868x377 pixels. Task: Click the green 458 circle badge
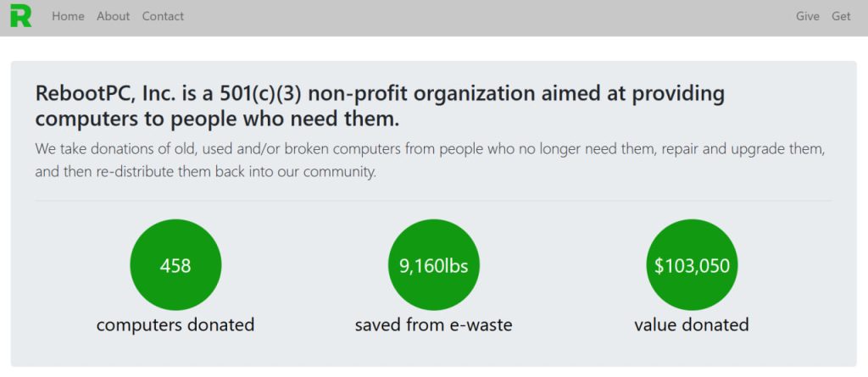(175, 265)
